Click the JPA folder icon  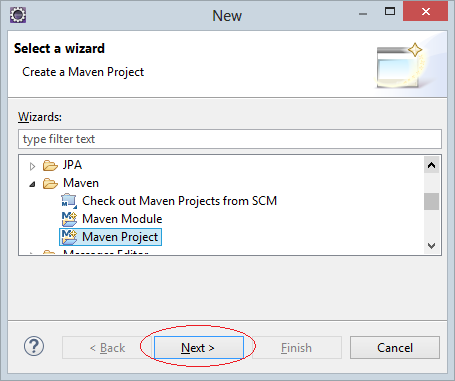[50, 165]
